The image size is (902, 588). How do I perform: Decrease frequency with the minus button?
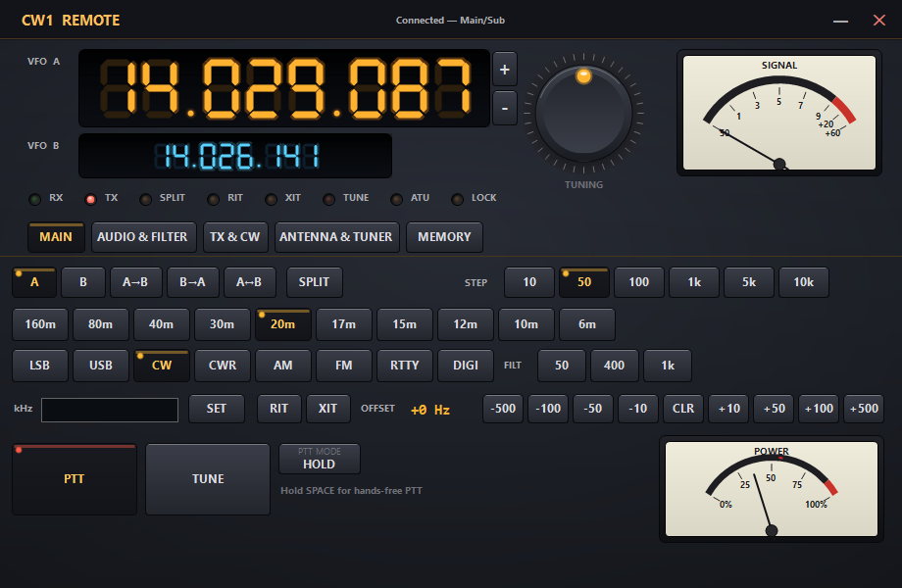tap(505, 108)
